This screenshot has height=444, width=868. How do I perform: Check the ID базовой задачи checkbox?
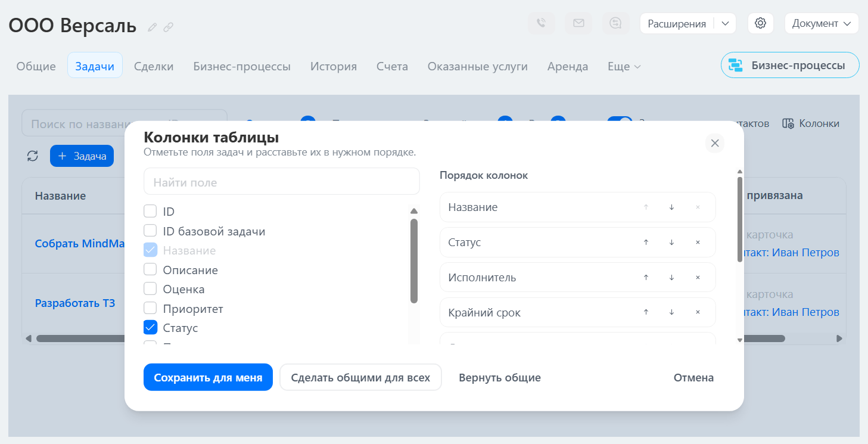[x=150, y=231]
